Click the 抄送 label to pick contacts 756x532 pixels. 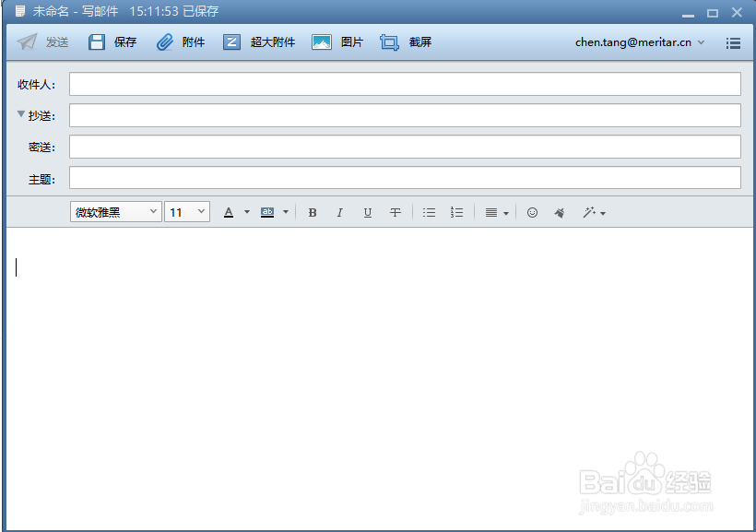tap(41, 116)
